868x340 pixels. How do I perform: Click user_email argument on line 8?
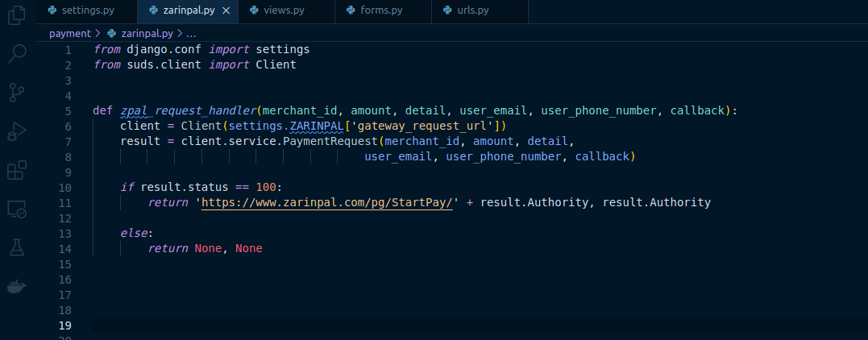click(398, 157)
